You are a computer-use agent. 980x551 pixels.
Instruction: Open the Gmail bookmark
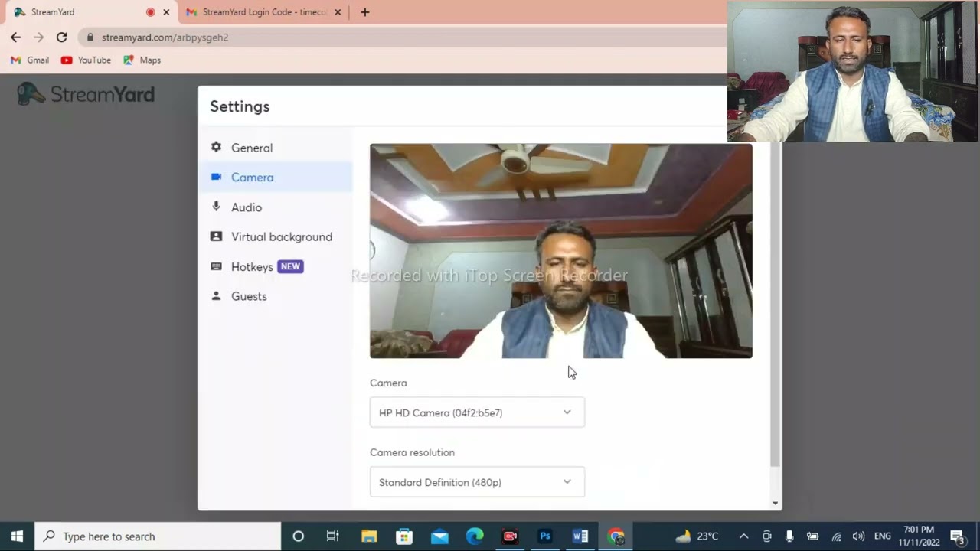tap(30, 60)
